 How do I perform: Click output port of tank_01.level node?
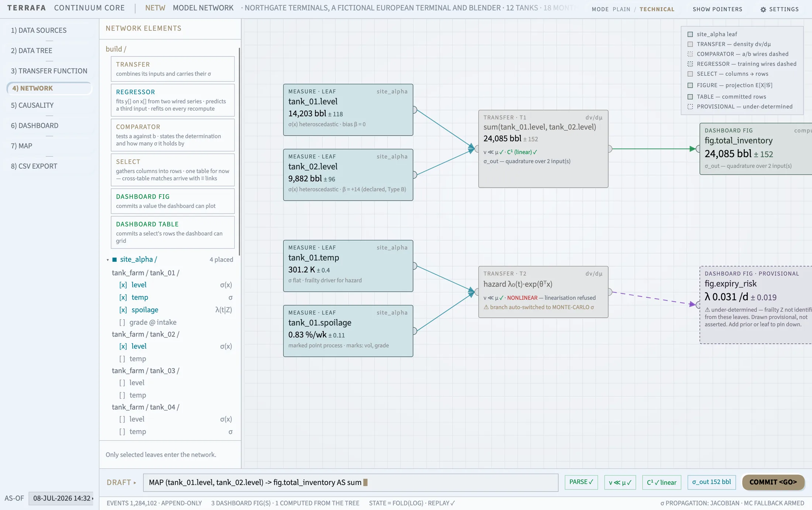pyautogui.click(x=414, y=110)
